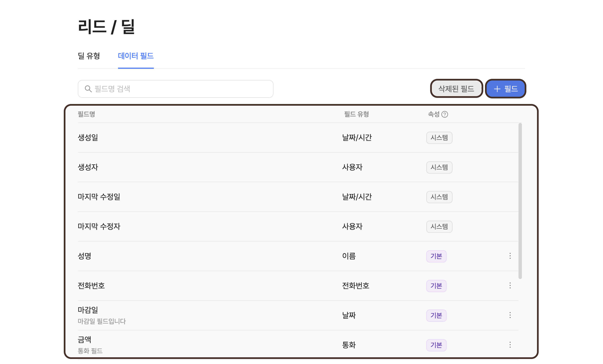Click the 기본 badge in 금액 row
The height and width of the screenshot is (364, 603).
click(x=436, y=345)
